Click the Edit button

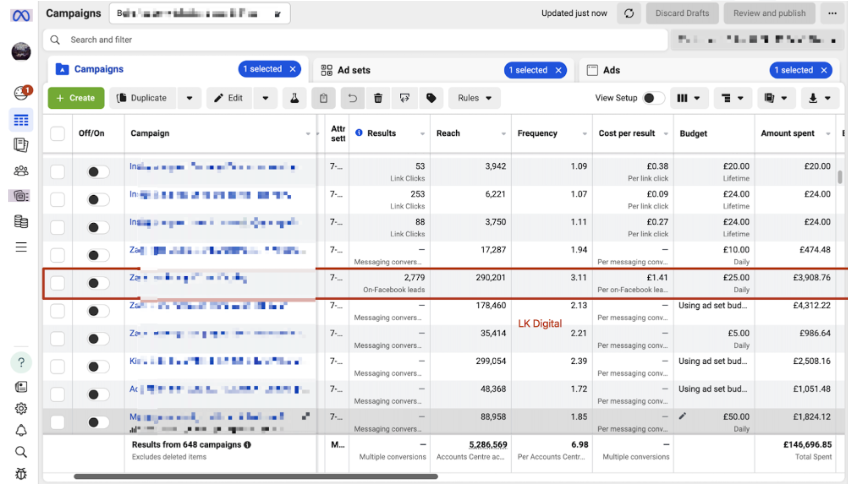point(230,98)
